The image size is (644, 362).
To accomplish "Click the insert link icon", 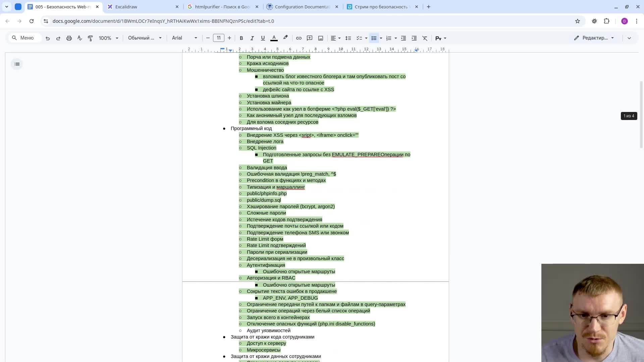I will point(299,38).
